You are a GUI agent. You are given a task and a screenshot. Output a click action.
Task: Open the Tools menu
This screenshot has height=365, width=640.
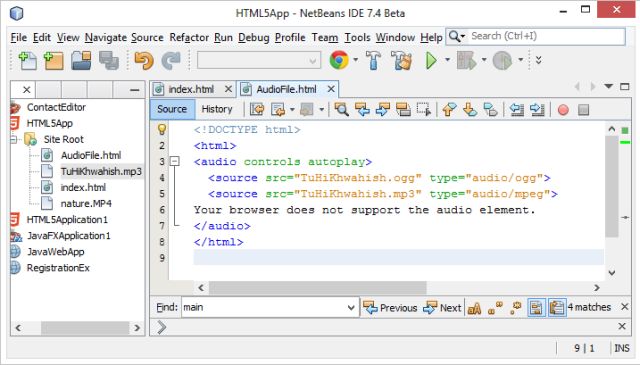[357, 38]
